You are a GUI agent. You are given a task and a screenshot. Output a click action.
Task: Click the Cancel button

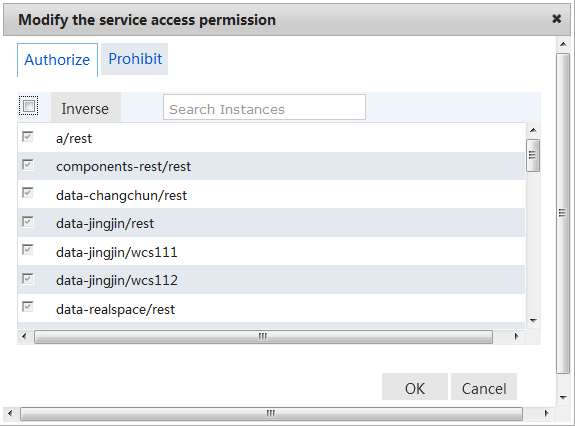(x=484, y=387)
